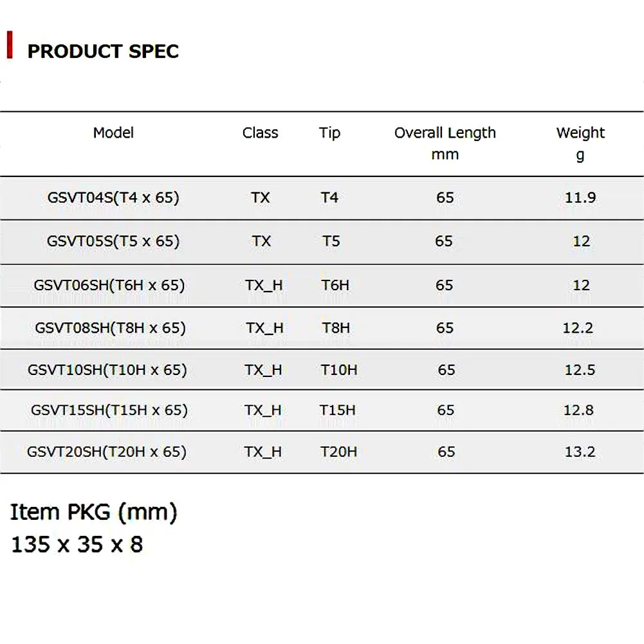644x644 pixels.
Task: Click model GSVT08SH(T8H x 65)
Action: tap(110, 328)
